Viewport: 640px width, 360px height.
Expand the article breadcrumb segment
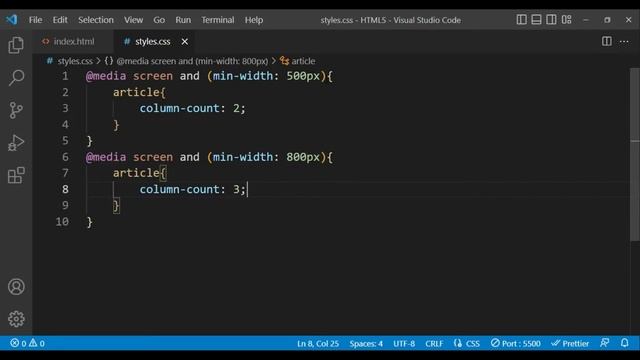(x=303, y=61)
